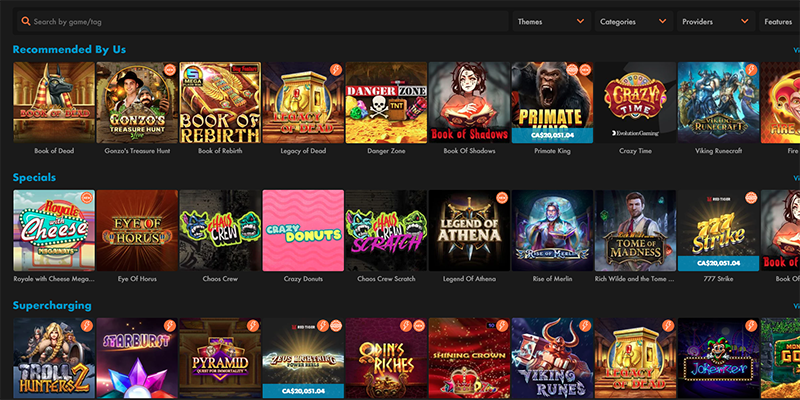The width and height of the screenshot is (800, 400).
Task: Open Book Of Shadows in the Recommended row
Action: pos(469,103)
